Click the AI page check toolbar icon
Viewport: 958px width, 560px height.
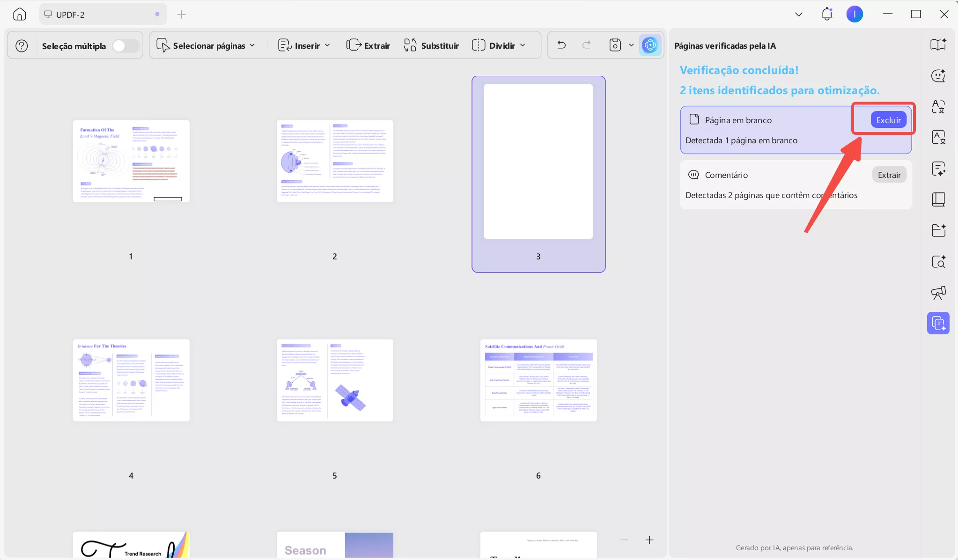pos(650,45)
